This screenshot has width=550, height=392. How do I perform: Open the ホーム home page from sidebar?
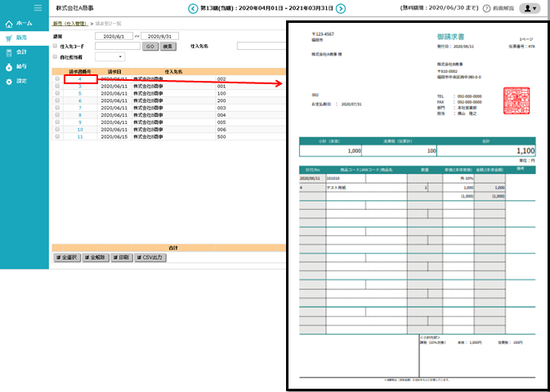point(21,24)
